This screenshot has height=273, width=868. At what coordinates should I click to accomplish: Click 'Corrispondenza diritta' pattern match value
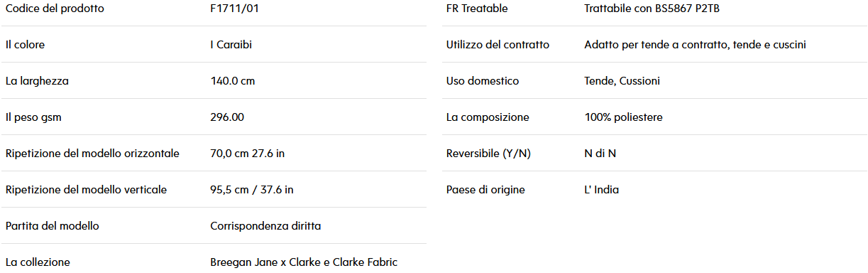coord(265,226)
